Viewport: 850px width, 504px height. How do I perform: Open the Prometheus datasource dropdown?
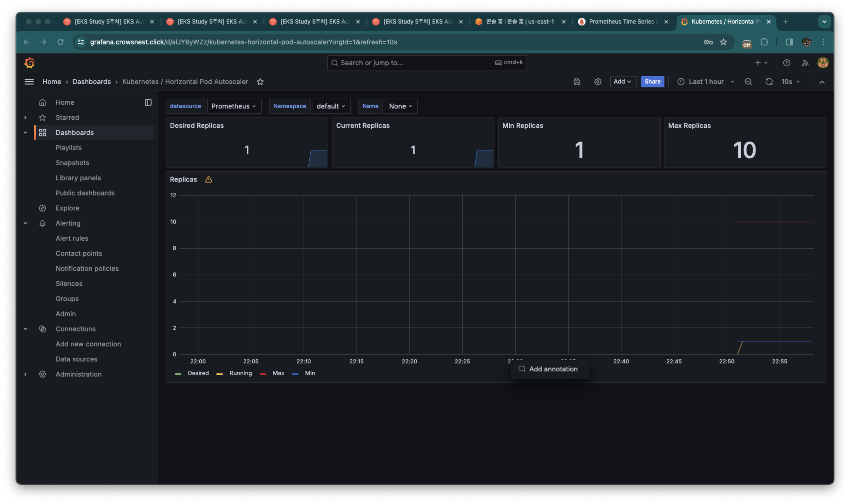[x=234, y=106]
